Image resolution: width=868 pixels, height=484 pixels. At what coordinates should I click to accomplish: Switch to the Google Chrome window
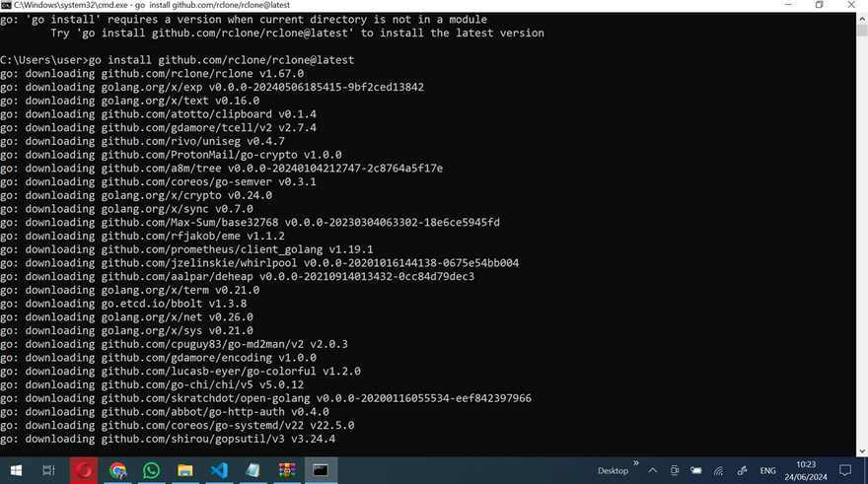117,470
